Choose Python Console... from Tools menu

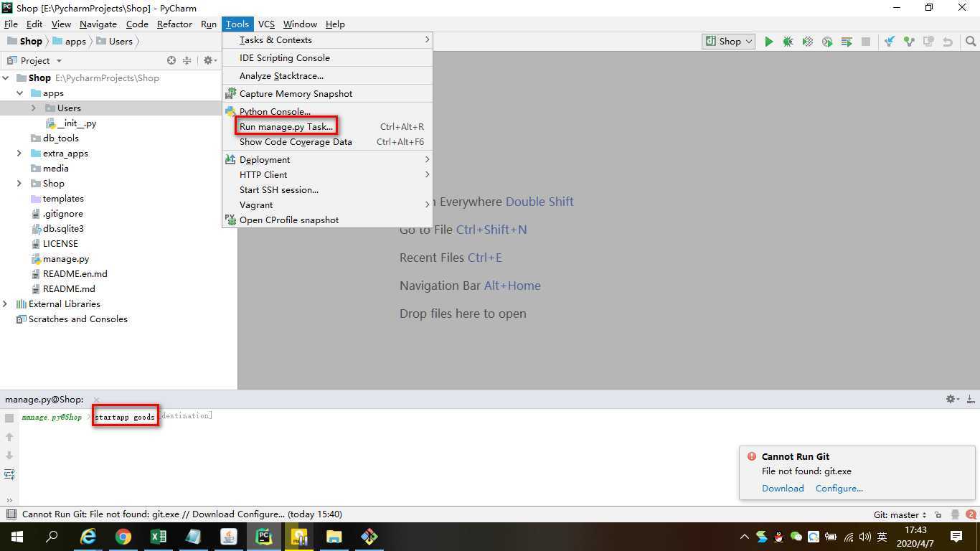click(x=327, y=111)
